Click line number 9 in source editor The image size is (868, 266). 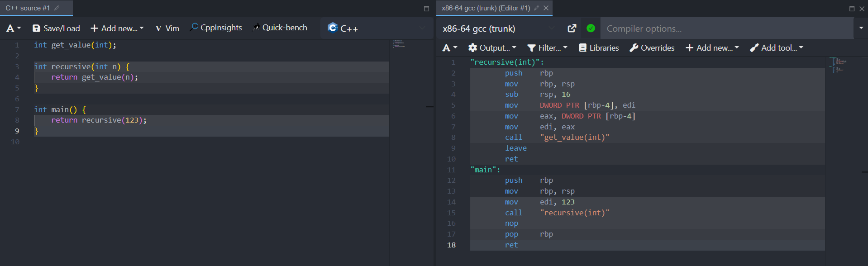(17, 131)
